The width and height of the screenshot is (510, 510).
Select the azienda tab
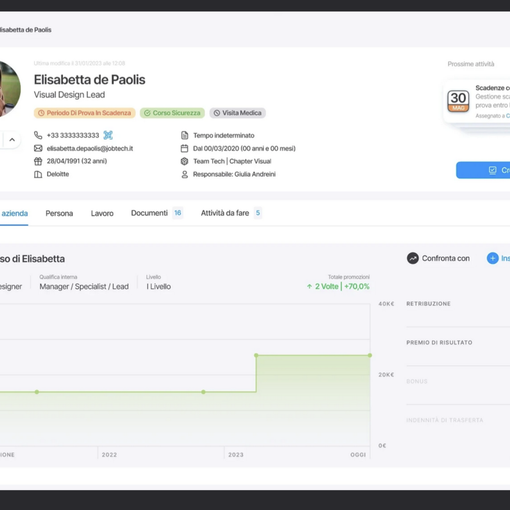(14, 213)
